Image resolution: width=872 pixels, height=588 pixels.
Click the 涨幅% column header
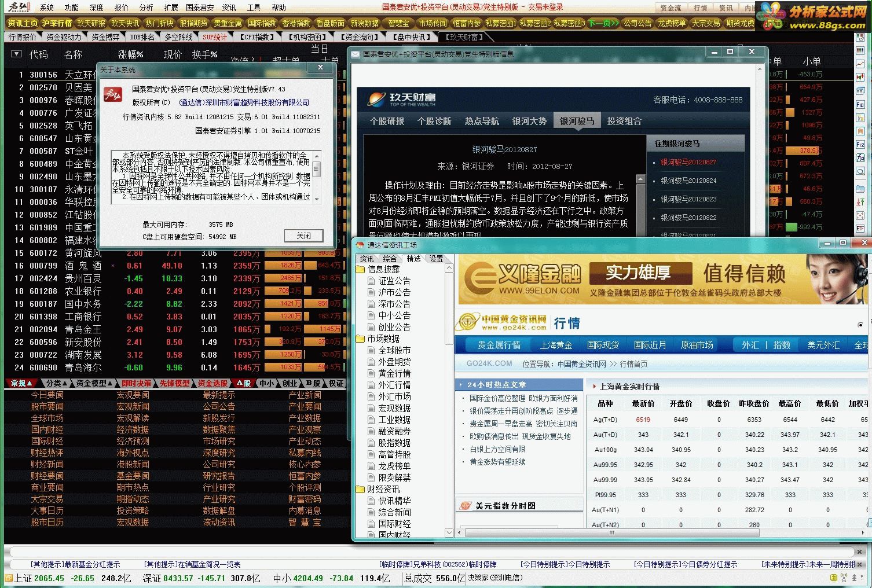click(x=130, y=54)
